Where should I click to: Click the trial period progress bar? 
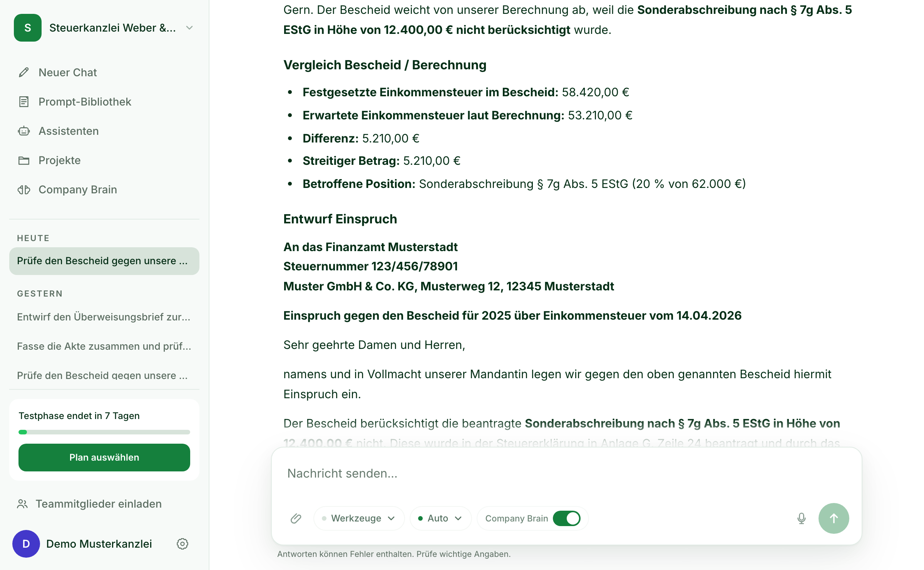click(104, 432)
